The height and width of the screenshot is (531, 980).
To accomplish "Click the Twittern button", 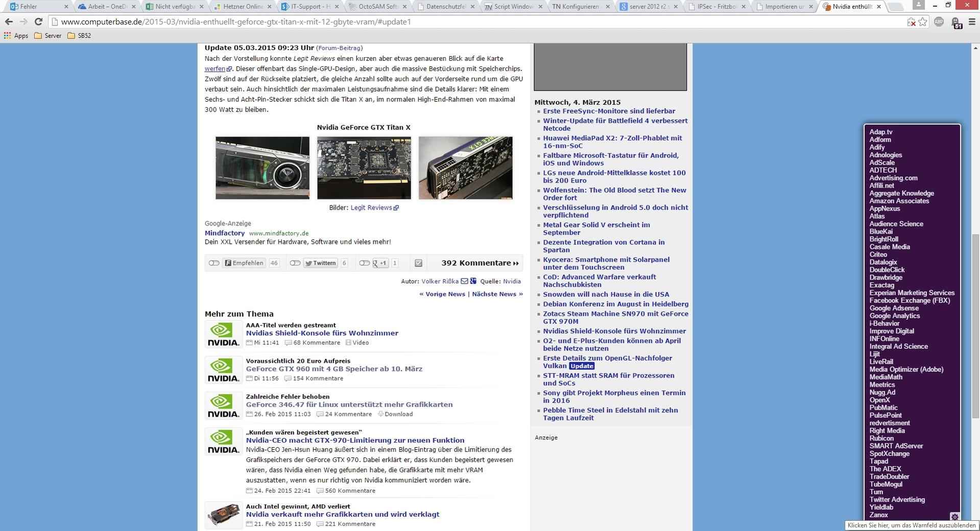I will point(320,263).
